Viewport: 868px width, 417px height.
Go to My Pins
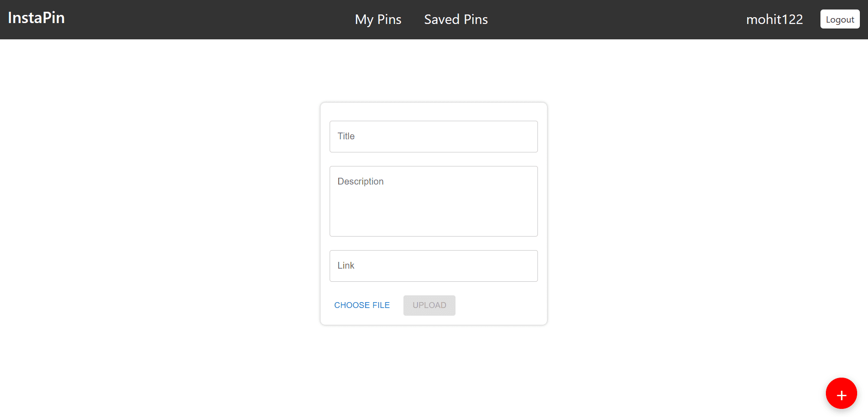coord(378,19)
